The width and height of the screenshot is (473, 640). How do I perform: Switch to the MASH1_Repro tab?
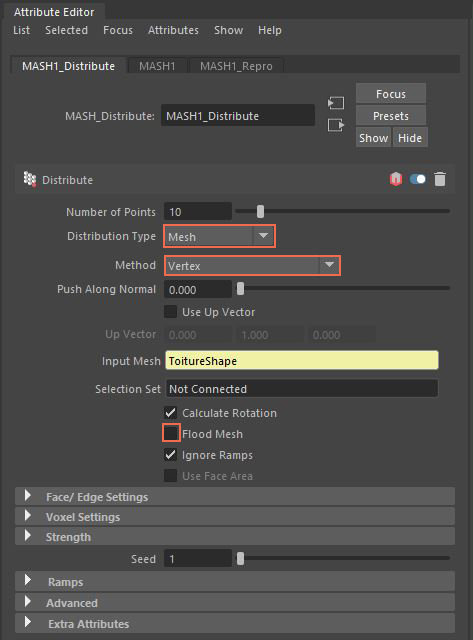(236, 66)
